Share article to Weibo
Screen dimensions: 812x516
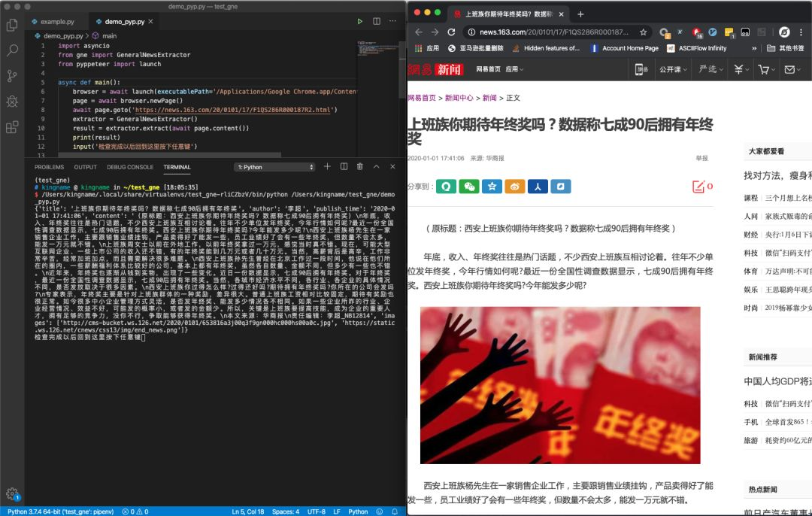(514, 186)
